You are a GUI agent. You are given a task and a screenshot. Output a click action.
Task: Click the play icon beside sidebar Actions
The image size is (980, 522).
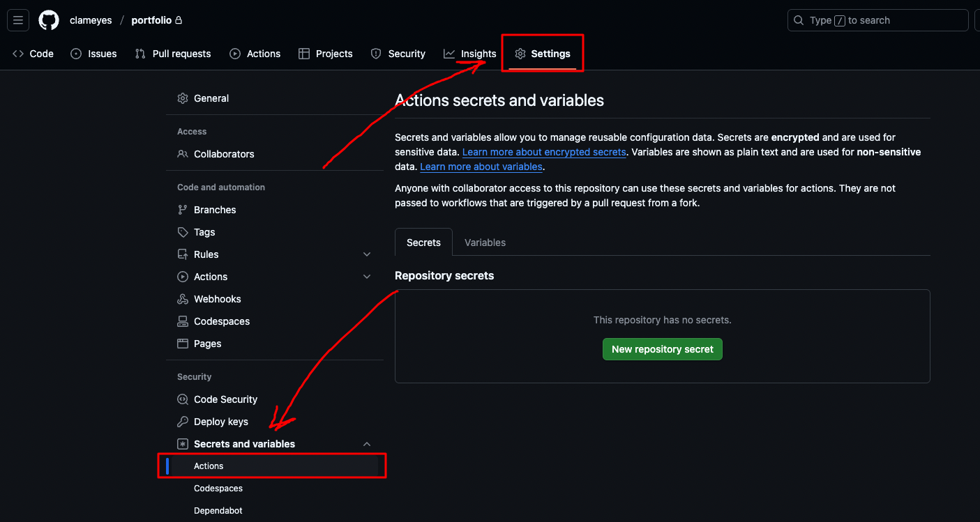[183, 277]
